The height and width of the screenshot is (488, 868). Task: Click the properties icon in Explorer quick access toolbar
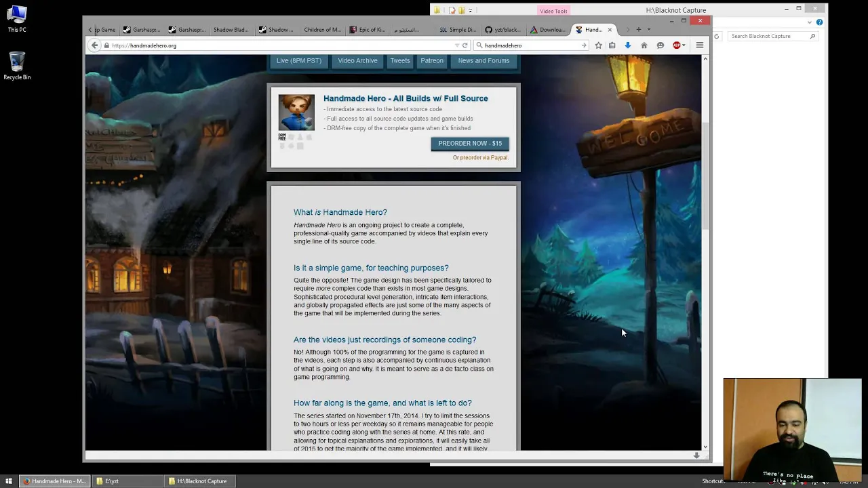click(452, 10)
